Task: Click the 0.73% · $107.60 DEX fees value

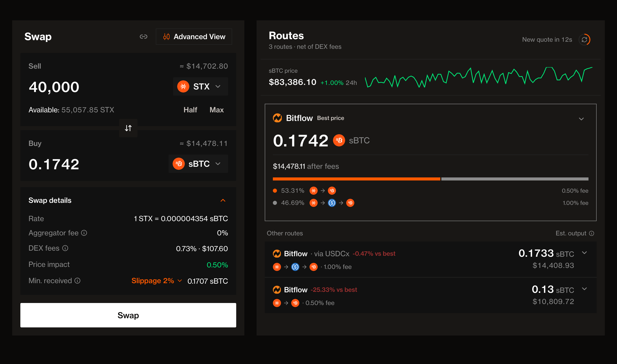Action: tap(202, 249)
